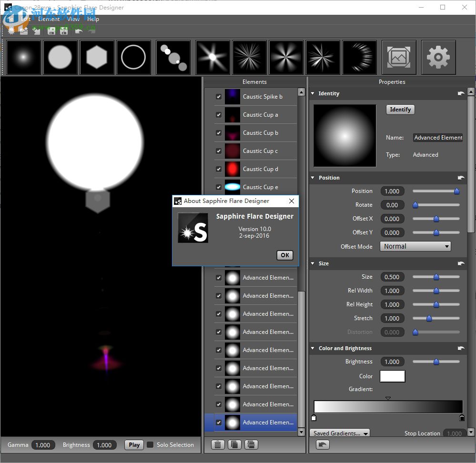This screenshot has width=476, height=463.
Task: Add a ring flare element
Action: 134,58
